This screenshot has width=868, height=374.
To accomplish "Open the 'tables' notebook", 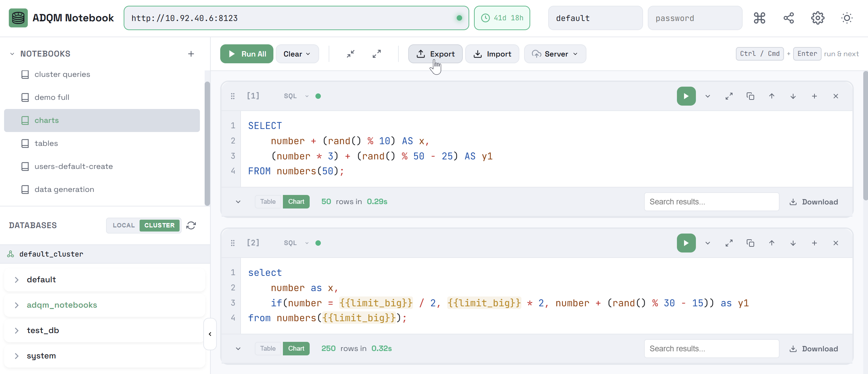I will 46,143.
